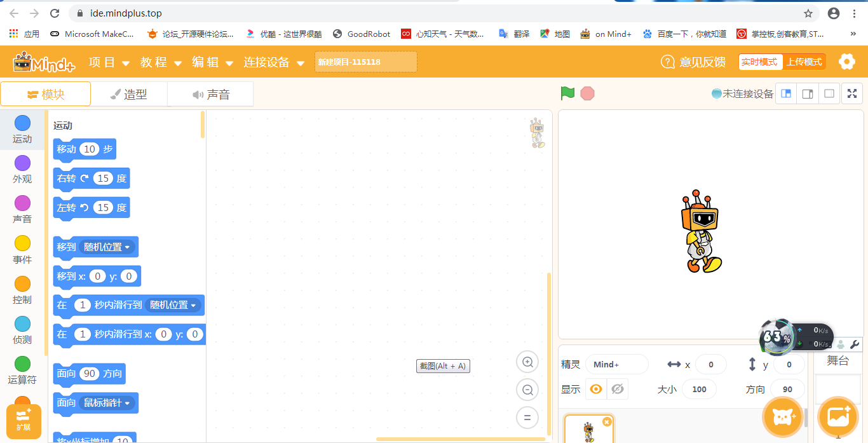Click 左转 15 度 block
This screenshot has height=443, width=868.
coord(92,208)
